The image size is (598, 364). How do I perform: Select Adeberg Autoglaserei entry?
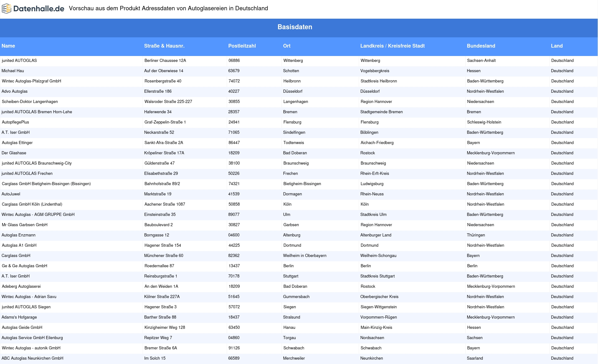pyautogui.click(x=21, y=287)
